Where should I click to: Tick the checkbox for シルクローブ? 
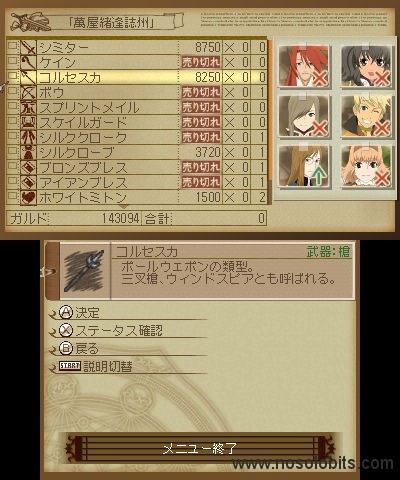(x=13, y=151)
